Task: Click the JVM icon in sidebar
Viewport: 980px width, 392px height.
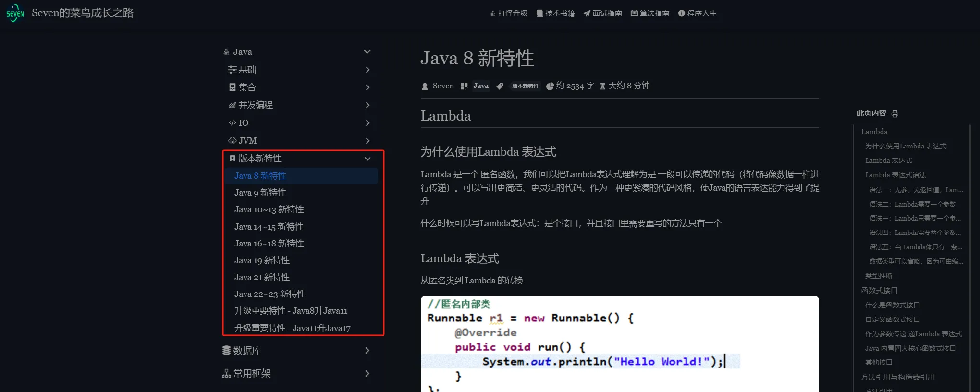Action: pyautogui.click(x=232, y=141)
